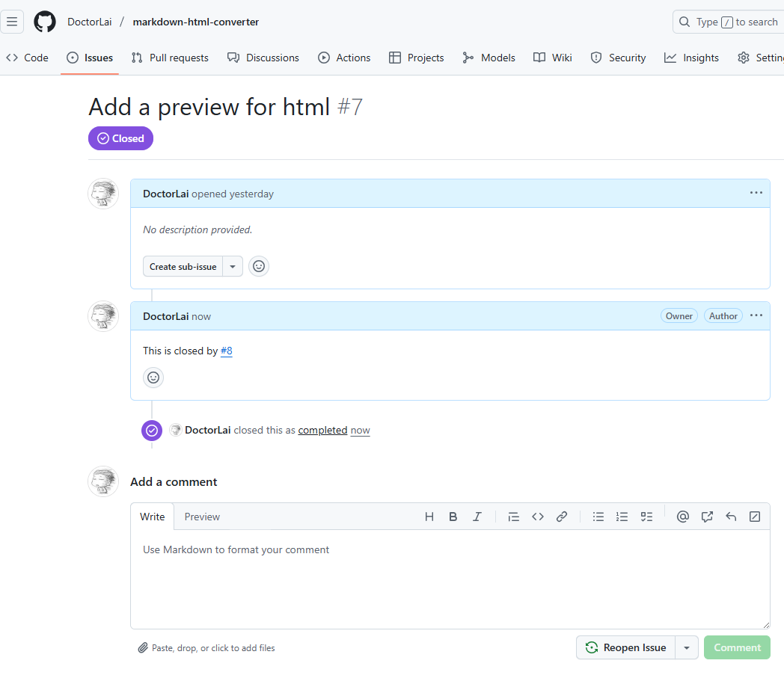Insert an unordered bullet list

598,517
